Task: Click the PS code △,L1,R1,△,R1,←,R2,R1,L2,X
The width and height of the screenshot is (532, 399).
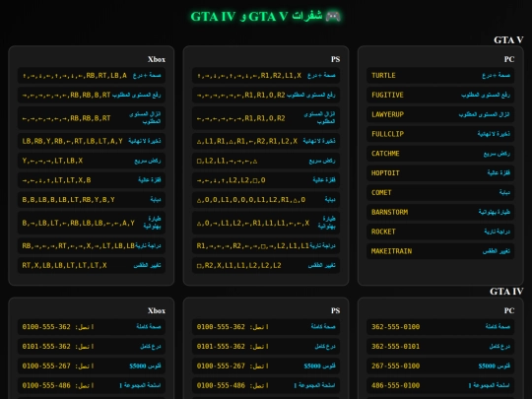Action: pos(247,141)
